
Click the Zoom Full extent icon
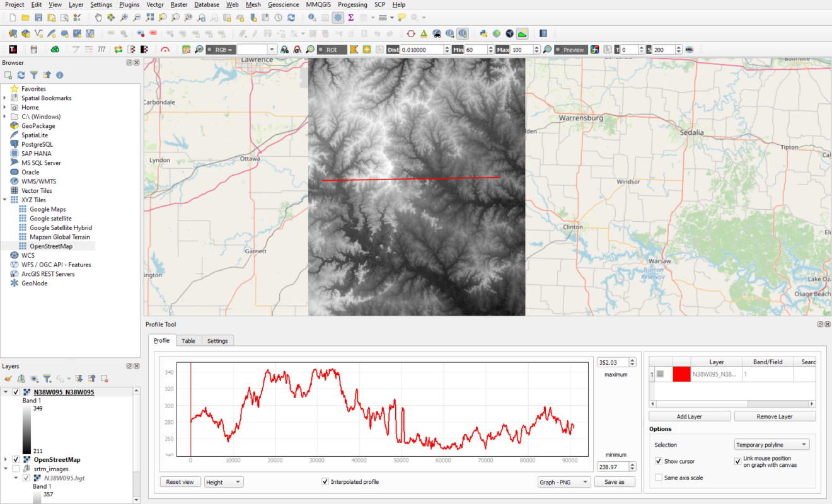[x=150, y=18]
